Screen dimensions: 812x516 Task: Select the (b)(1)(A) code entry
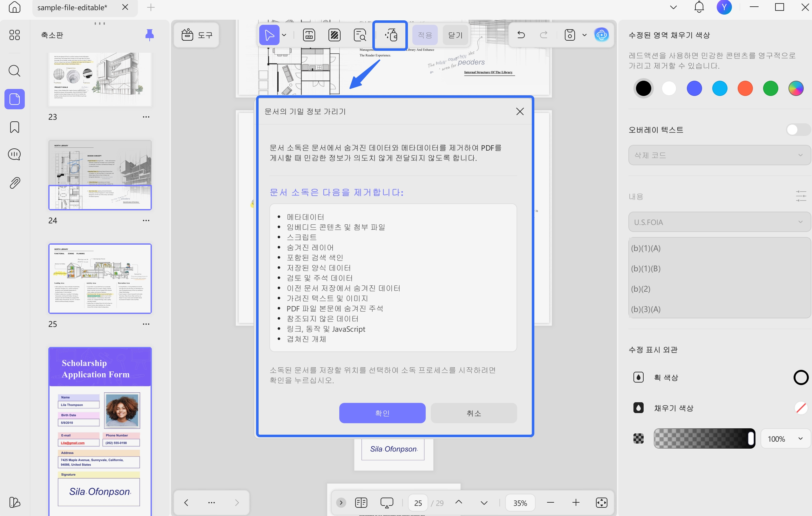pos(646,248)
